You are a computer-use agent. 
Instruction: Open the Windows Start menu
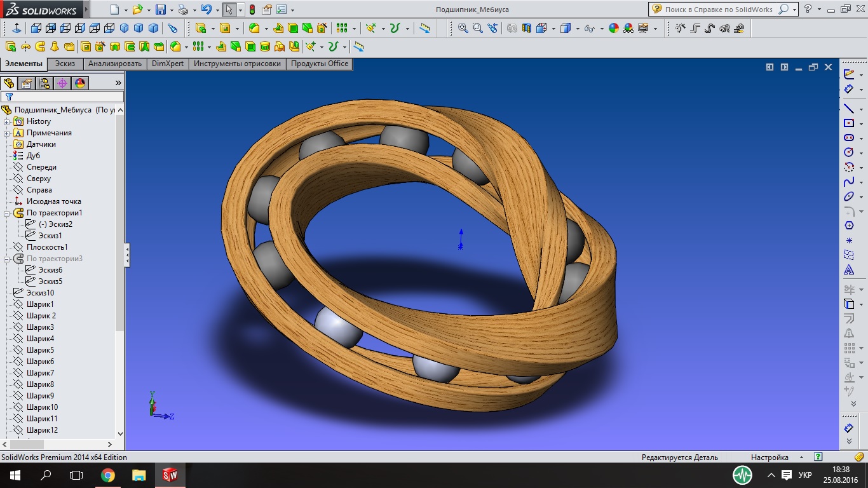tap(15, 475)
